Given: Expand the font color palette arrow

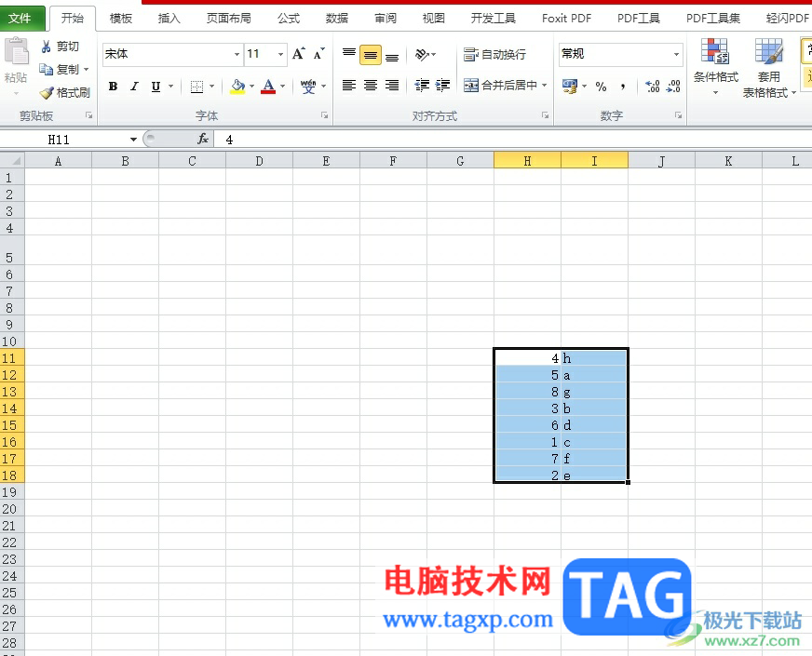Looking at the screenshot, I should pos(283,87).
